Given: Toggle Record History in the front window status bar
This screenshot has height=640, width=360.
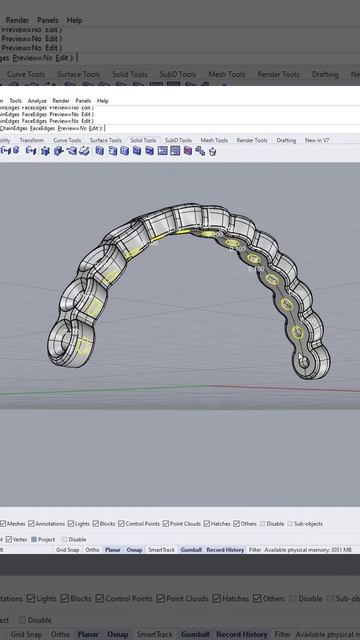Looking at the screenshot, I should (225, 550).
